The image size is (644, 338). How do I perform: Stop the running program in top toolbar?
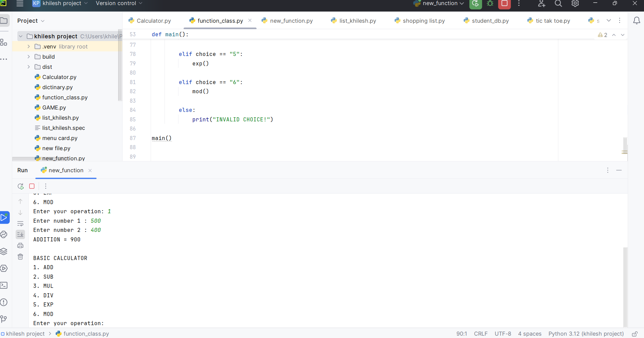pyautogui.click(x=504, y=4)
